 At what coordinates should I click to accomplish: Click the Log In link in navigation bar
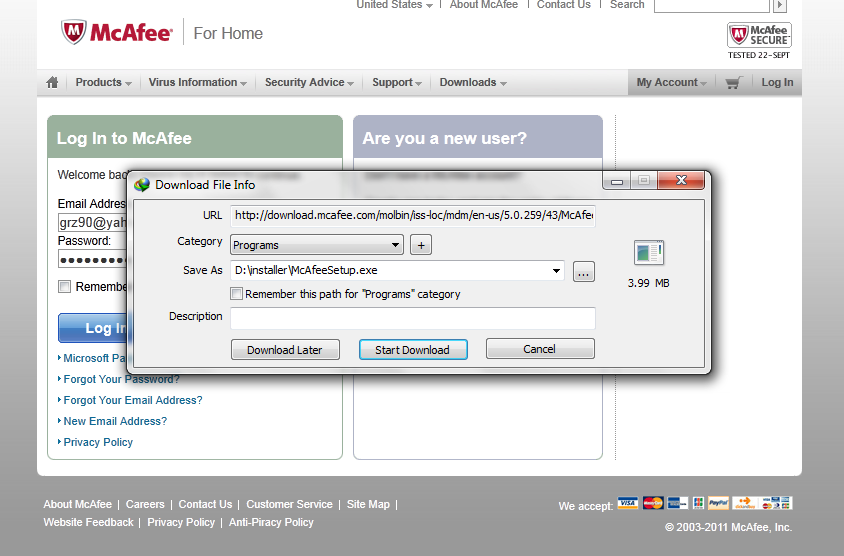pos(777,82)
